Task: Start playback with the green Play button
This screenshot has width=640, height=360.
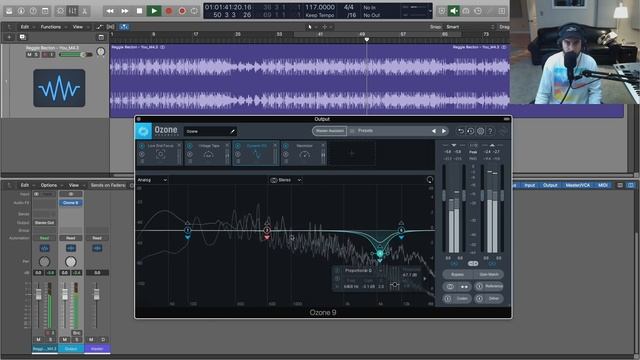Action: tap(154, 11)
